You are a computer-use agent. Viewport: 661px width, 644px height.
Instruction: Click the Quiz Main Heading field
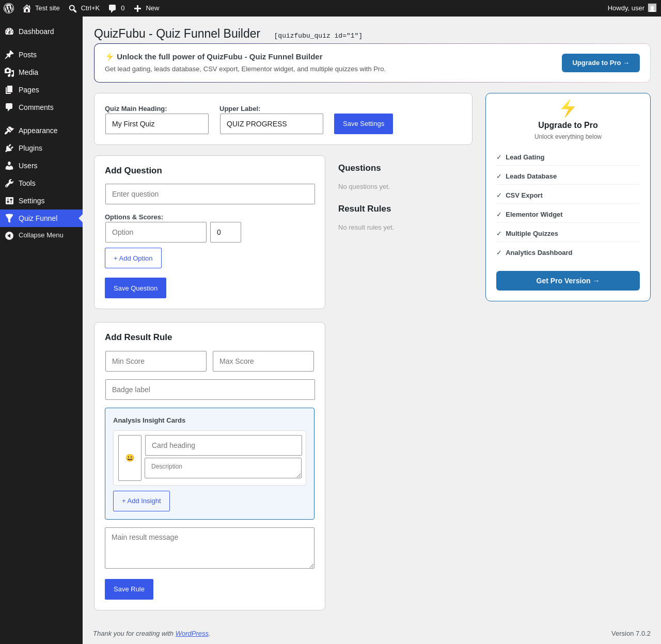tap(157, 124)
